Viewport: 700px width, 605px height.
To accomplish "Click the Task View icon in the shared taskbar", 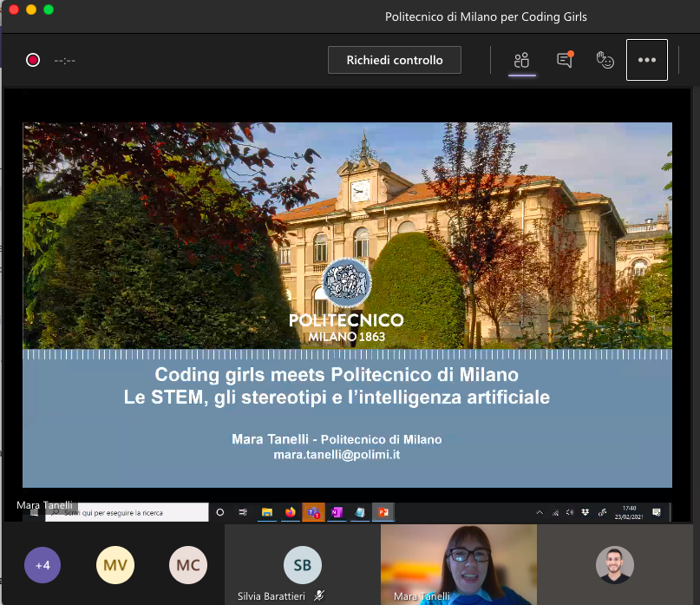I will click(x=243, y=512).
